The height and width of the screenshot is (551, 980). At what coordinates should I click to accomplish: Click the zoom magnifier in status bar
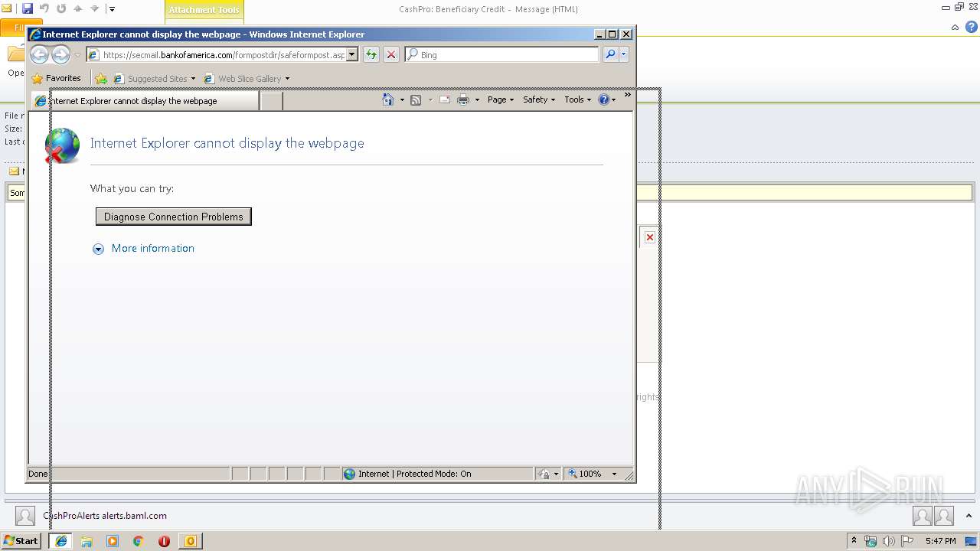tap(573, 474)
